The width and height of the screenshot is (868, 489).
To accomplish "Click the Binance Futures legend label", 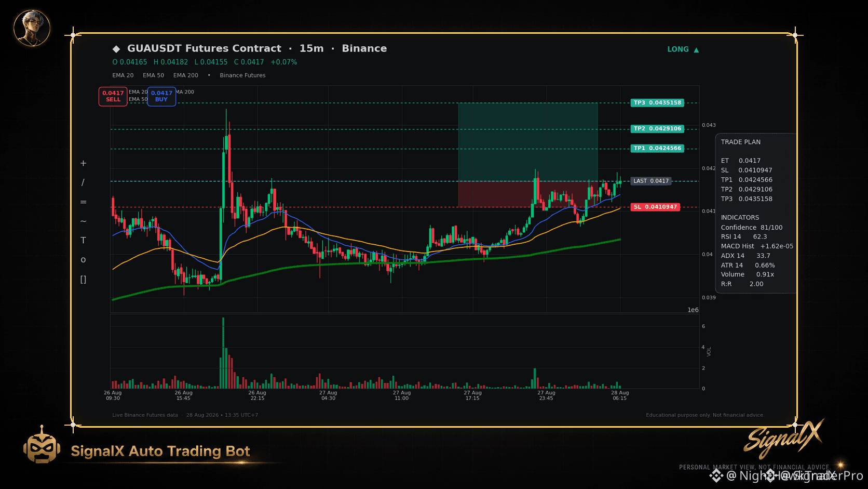I will click(242, 75).
